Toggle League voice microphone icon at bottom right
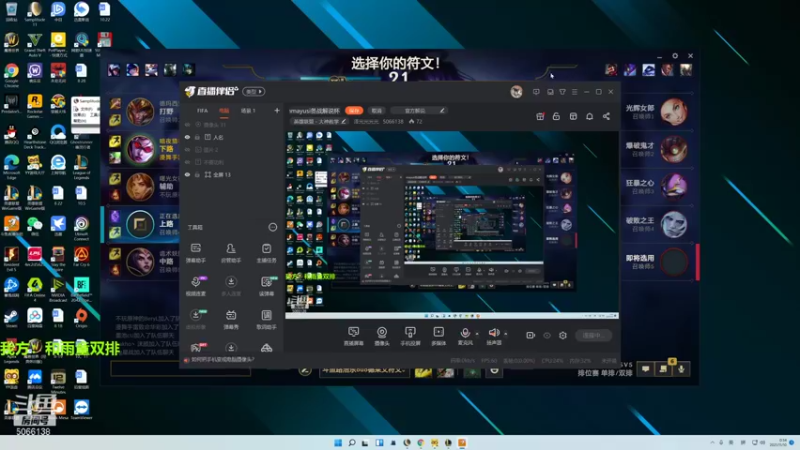Viewport: 800px width, 450px height. pos(681,369)
